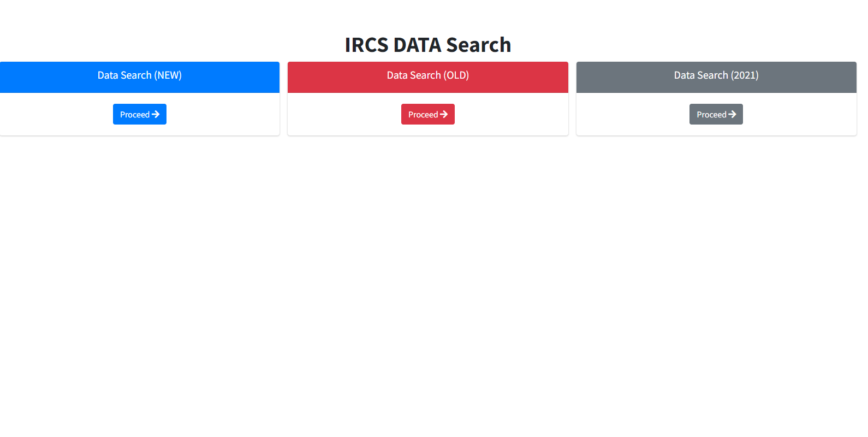Click the word "Search" in the page title
The width and height of the screenshot is (868, 437).
478,45
